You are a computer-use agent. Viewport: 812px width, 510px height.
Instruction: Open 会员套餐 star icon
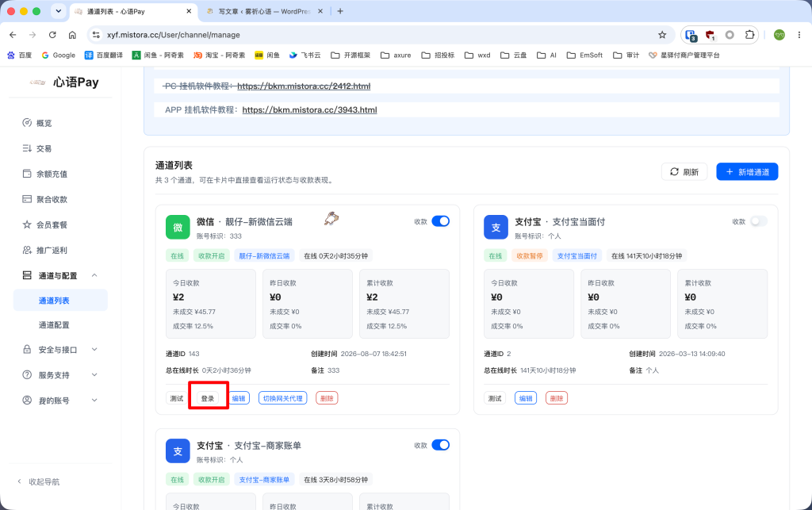(27, 224)
